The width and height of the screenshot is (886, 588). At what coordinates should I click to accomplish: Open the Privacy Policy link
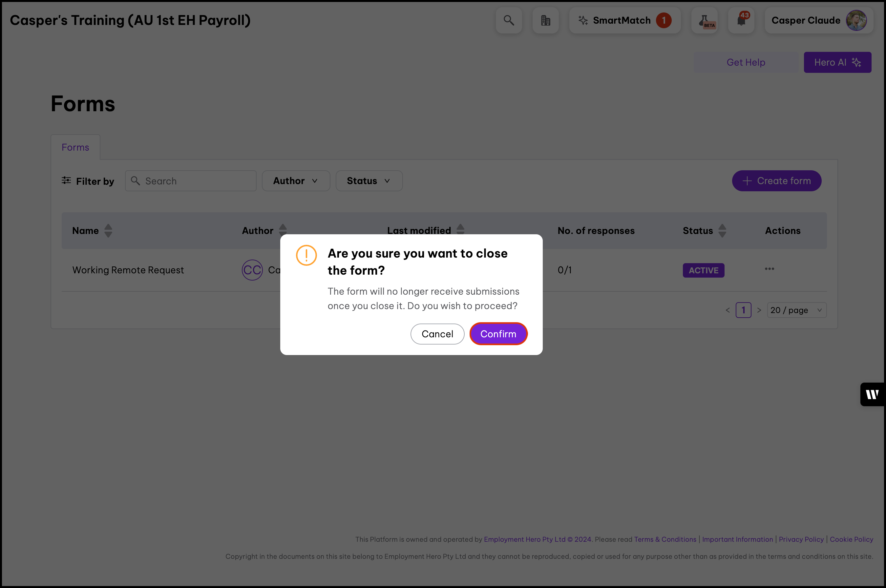[801, 539]
